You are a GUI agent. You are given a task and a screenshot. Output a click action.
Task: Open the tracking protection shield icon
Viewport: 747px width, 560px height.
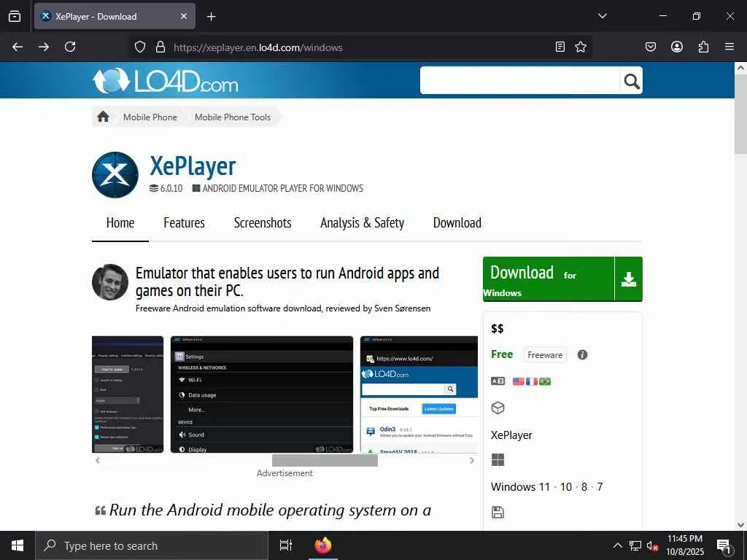139,47
